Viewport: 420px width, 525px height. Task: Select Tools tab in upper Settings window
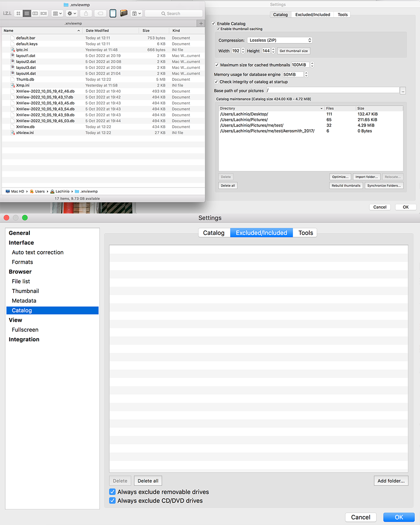pyautogui.click(x=342, y=14)
